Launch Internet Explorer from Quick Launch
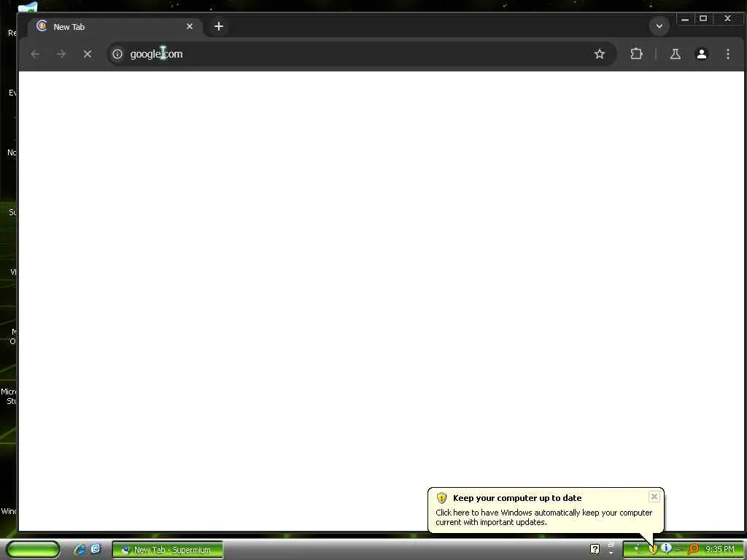The image size is (747, 560). (80, 549)
